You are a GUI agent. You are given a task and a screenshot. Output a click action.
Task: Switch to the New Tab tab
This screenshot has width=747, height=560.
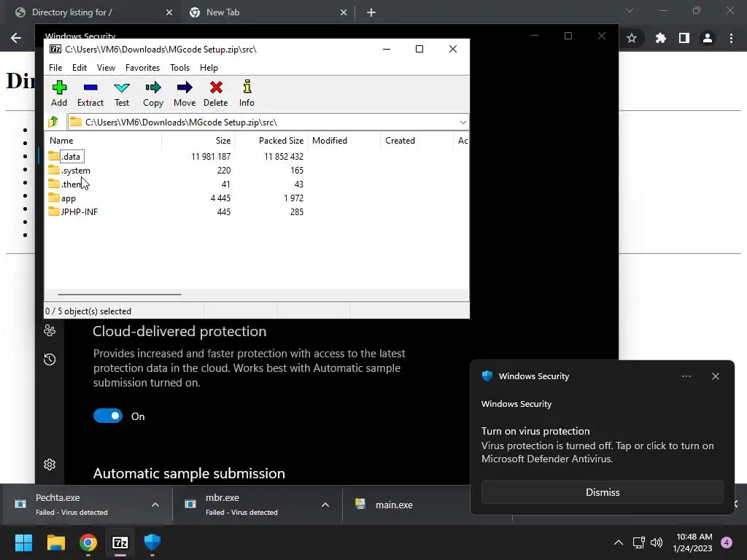(x=222, y=12)
